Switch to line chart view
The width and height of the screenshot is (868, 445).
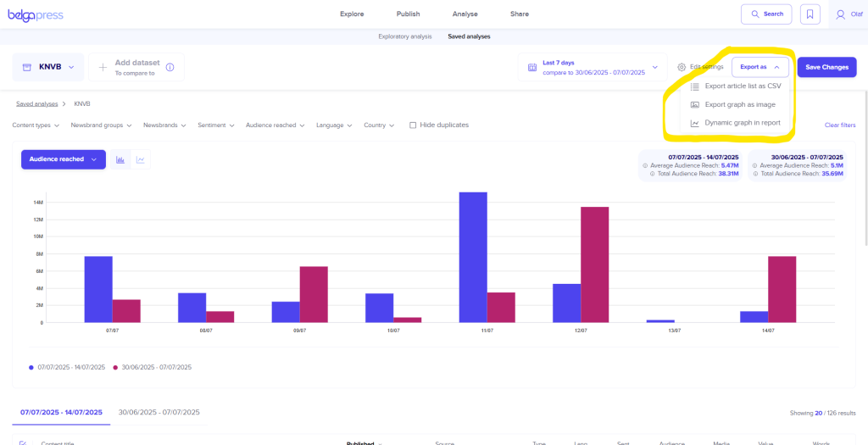click(140, 159)
